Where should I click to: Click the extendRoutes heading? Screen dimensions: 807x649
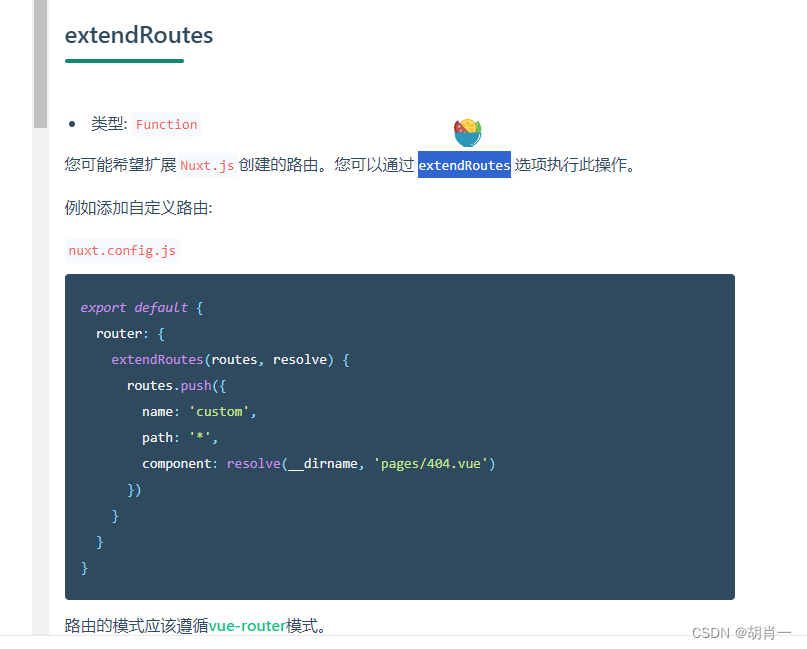pyautogui.click(x=138, y=35)
